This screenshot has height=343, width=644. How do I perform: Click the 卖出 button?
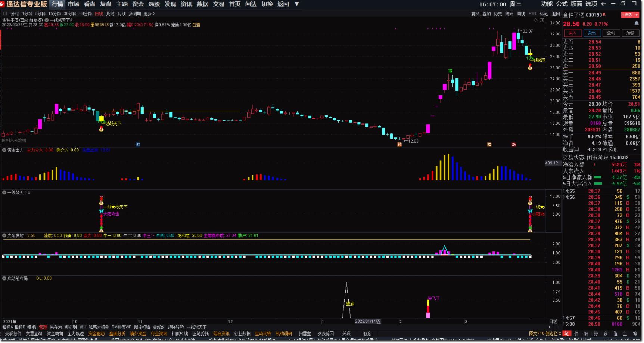592,33
